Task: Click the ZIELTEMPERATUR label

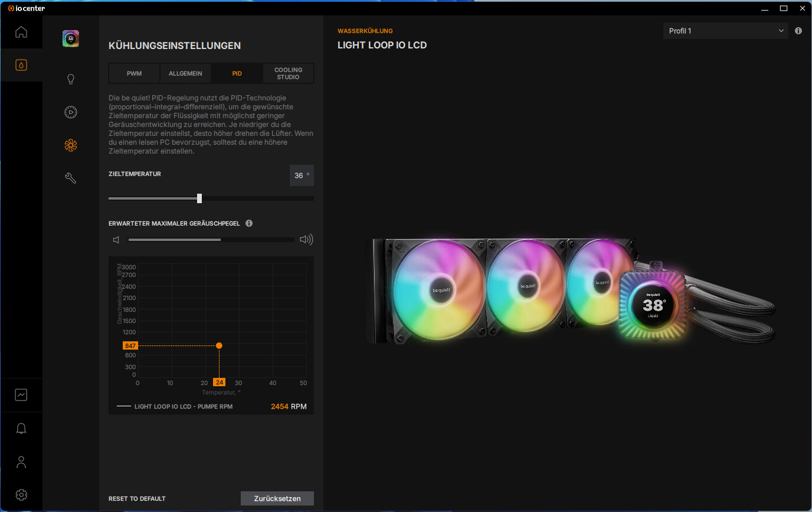Action: tap(135, 174)
